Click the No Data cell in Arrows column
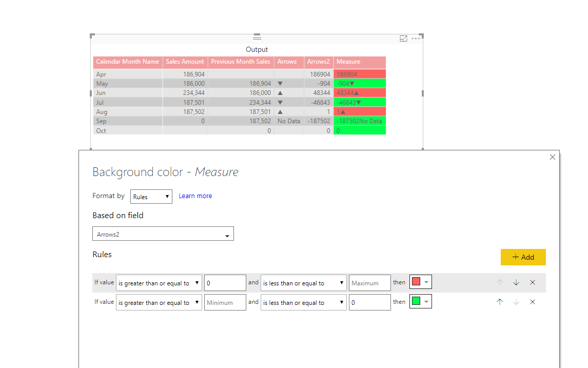 tap(289, 121)
